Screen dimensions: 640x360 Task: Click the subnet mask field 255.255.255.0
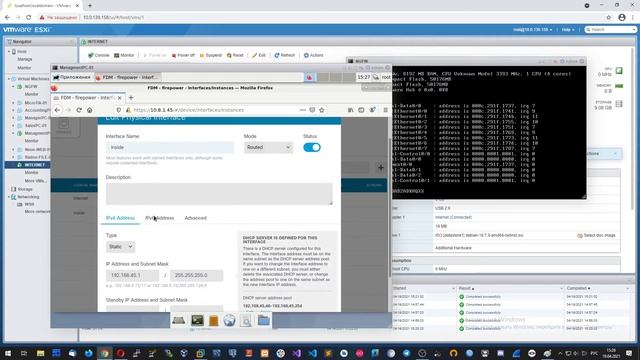click(x=197, y=276)
